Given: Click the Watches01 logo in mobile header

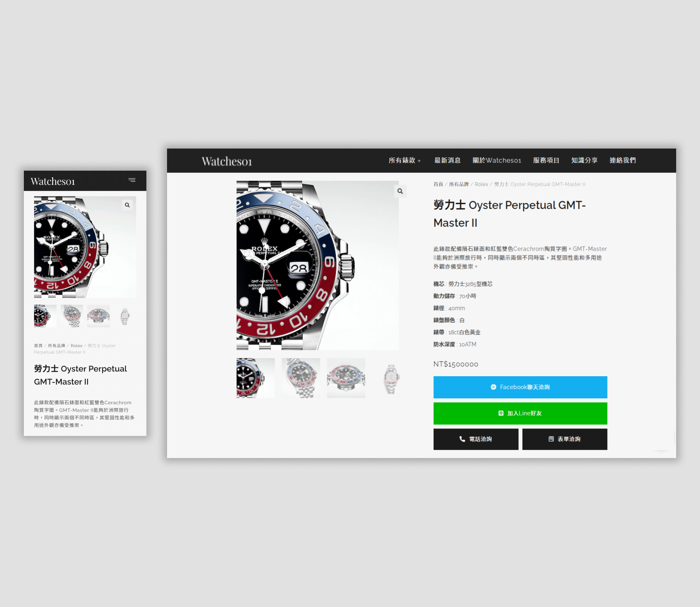Looking at the screenshot, I should click(53, 181).
